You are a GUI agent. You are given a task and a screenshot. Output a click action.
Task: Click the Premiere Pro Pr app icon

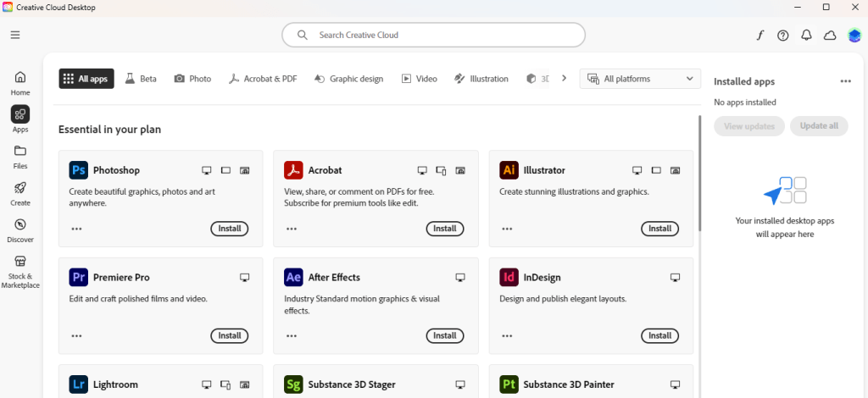pos(79,277)
